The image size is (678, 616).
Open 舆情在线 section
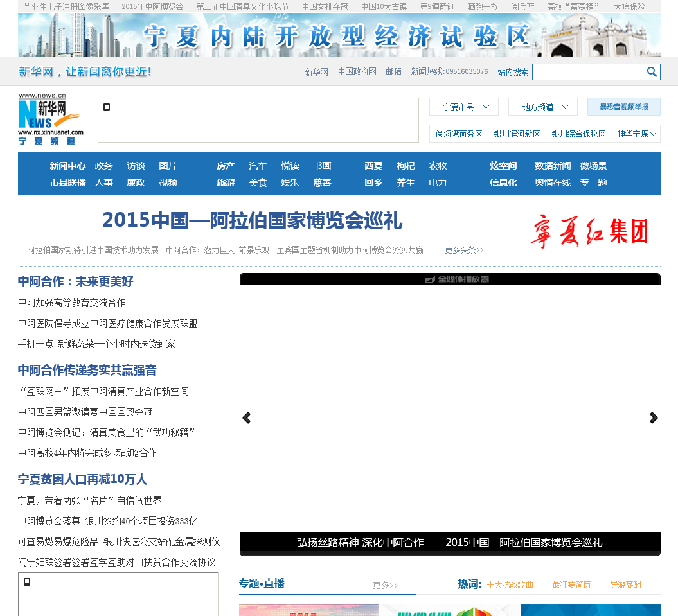(553, 183)
